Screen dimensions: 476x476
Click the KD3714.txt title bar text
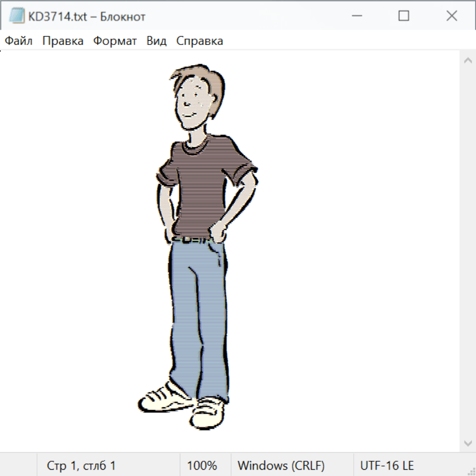[x=87, y=16]
